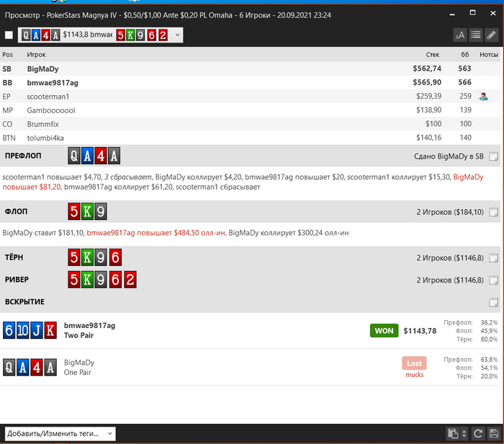Click the Pos column header
The image size is (504, 444).
7,54
